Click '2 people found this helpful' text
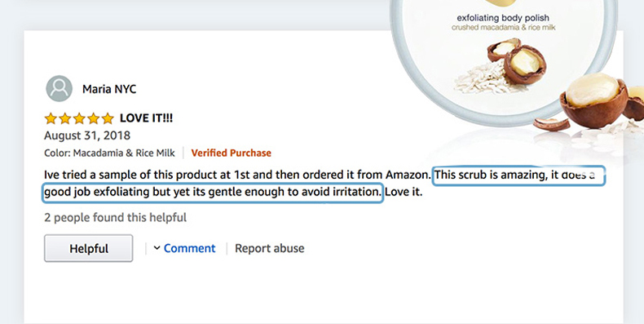Image resolution: width=644 pixels, height=324 pixels. click(116, 217)
